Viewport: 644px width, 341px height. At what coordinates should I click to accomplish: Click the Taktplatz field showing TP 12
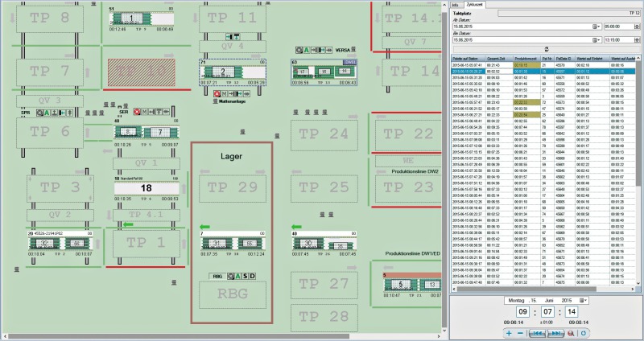pyautogui.click(x=569, y=13)
